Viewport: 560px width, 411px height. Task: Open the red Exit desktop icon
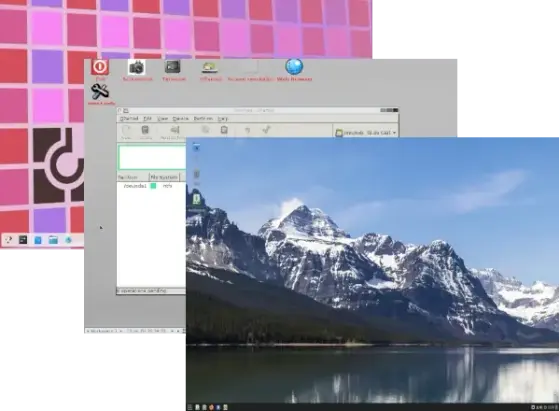coord(100,67)
